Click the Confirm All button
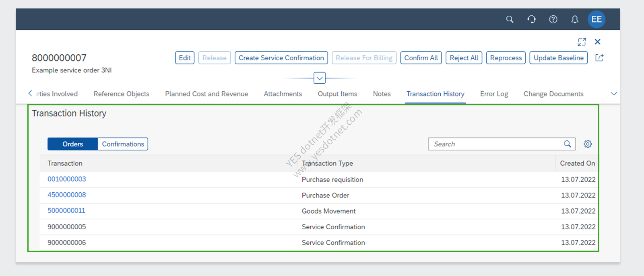The image size is (644, 276). click(421, 58)
